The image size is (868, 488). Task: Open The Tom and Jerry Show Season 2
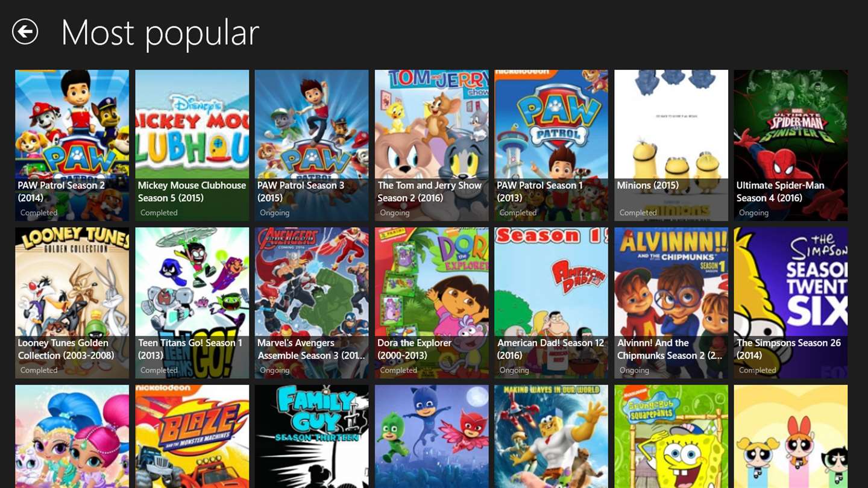click(x=432, y=145)
